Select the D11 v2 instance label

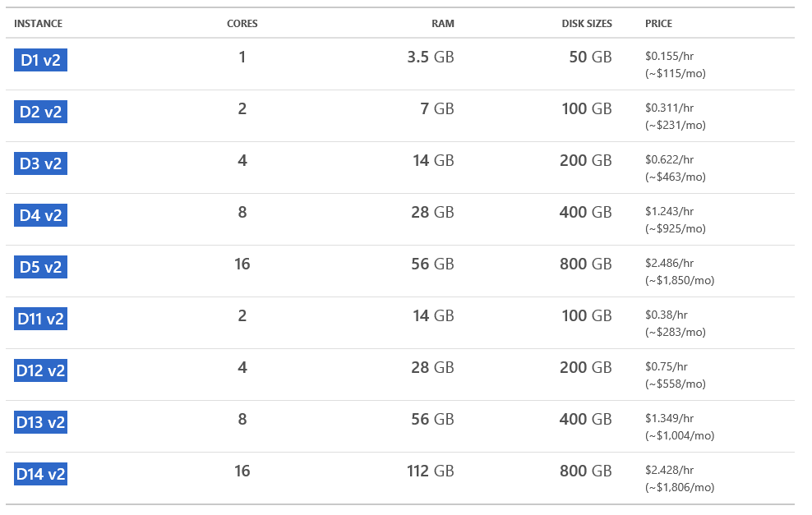[40, 319]
